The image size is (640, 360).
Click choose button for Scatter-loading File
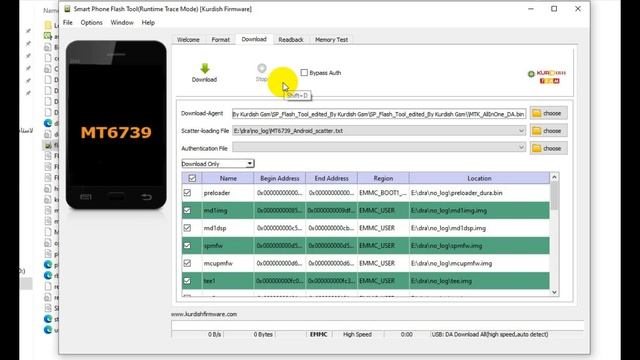point(549,131)
